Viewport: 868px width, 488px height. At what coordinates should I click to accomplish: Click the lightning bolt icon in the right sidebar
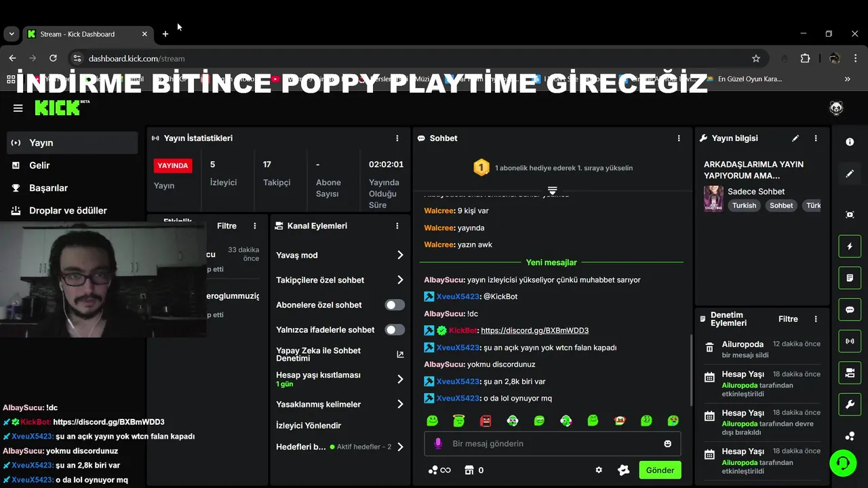pyautogui.click(x=850, y=246)
